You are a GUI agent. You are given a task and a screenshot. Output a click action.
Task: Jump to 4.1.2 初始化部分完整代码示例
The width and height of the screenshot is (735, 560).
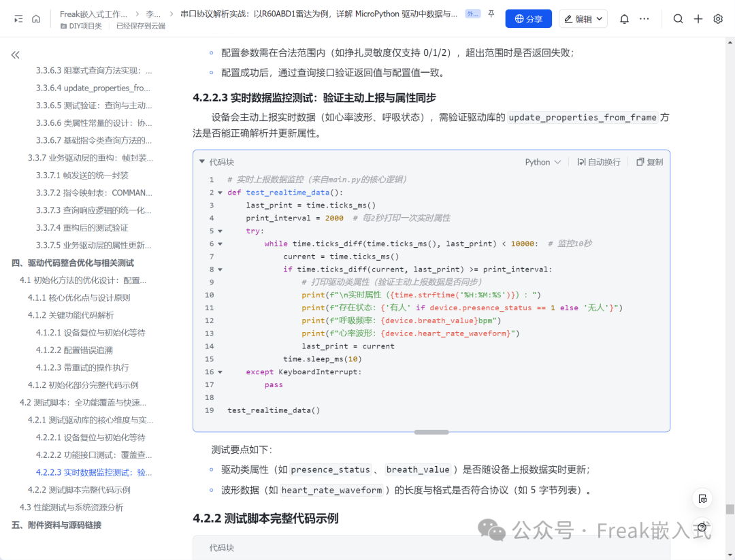click(83, 385)
